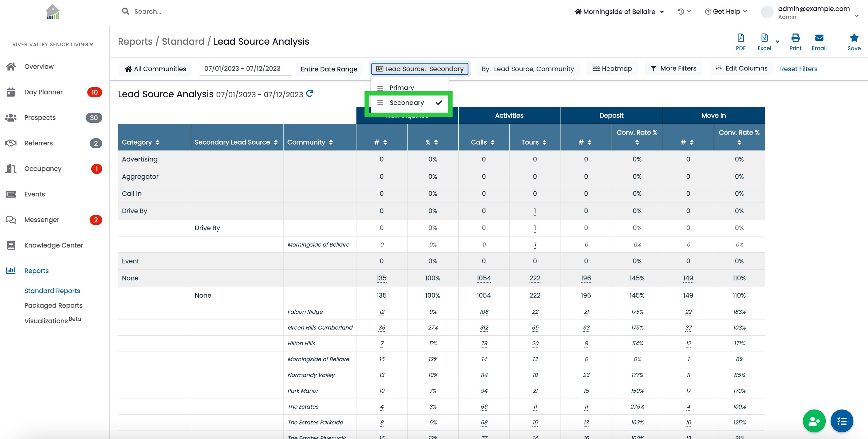Open Entire Date Range dropdown
This screenshot has width=868, height=439.
tap(329, 69)
